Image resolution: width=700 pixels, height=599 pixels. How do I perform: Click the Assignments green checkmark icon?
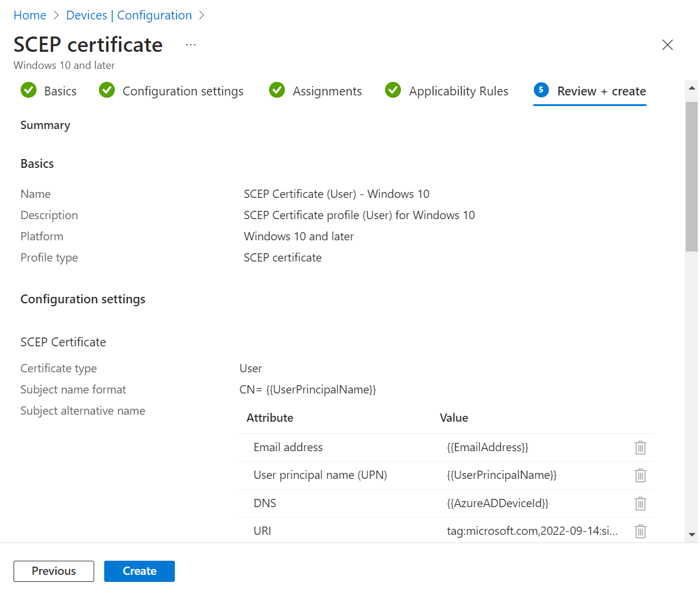coord(277,90)
